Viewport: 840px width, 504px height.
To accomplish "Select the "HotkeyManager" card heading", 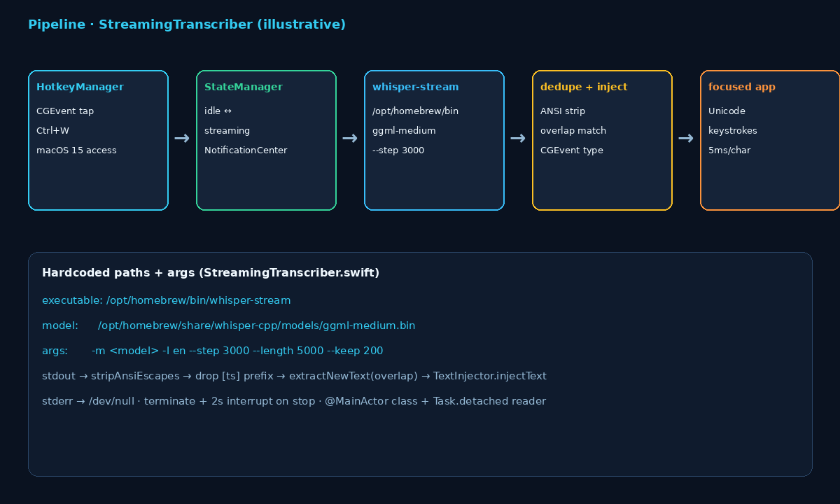I will pos(80,87).
